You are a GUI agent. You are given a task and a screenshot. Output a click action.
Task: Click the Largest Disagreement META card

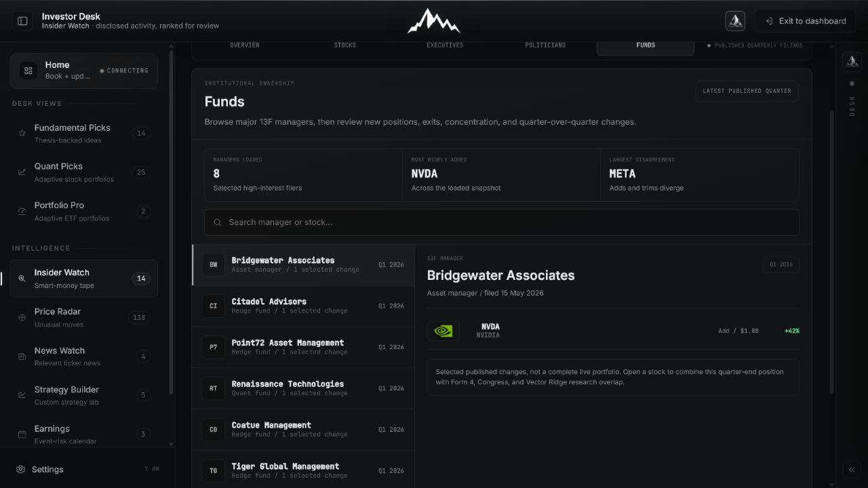coord(699,176)
